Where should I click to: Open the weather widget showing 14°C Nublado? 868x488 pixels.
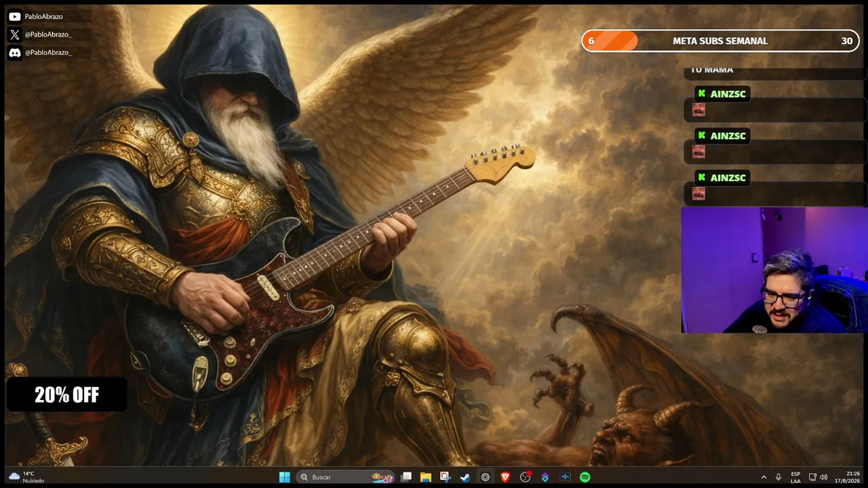tap(26, 477)
